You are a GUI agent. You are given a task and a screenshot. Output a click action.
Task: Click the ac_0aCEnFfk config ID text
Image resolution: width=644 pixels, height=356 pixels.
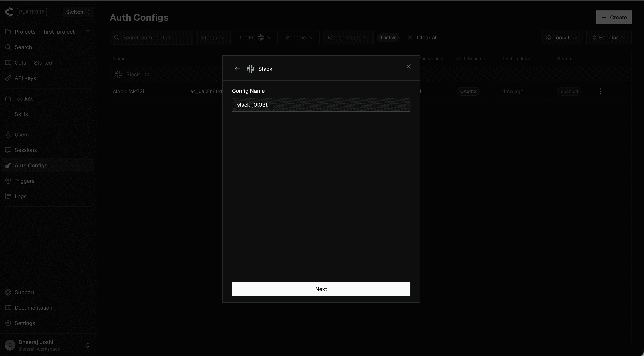[207, 91]
